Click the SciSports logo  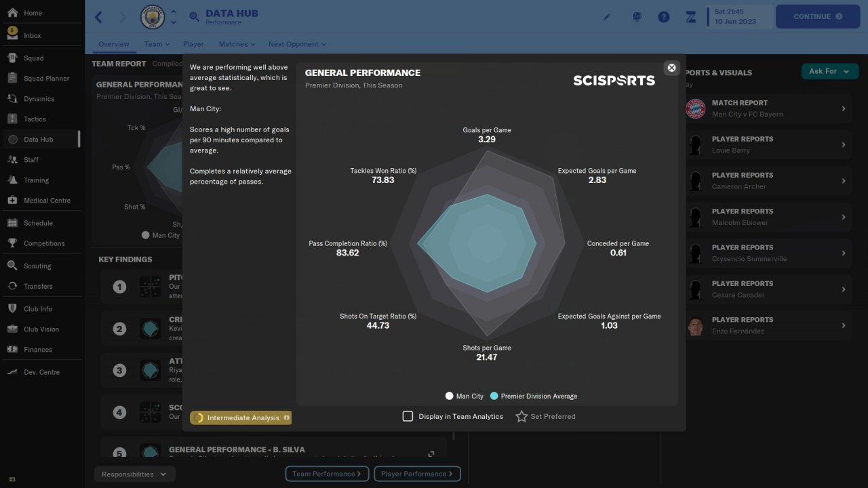click(x=614, y=81)
